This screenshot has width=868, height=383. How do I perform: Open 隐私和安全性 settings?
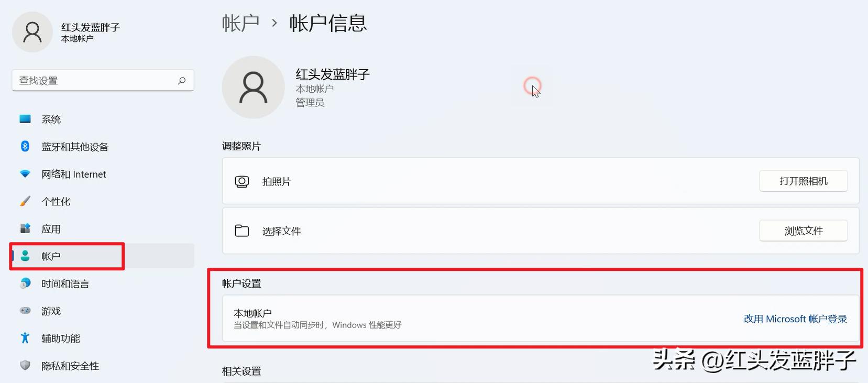(x=25, y=366)
